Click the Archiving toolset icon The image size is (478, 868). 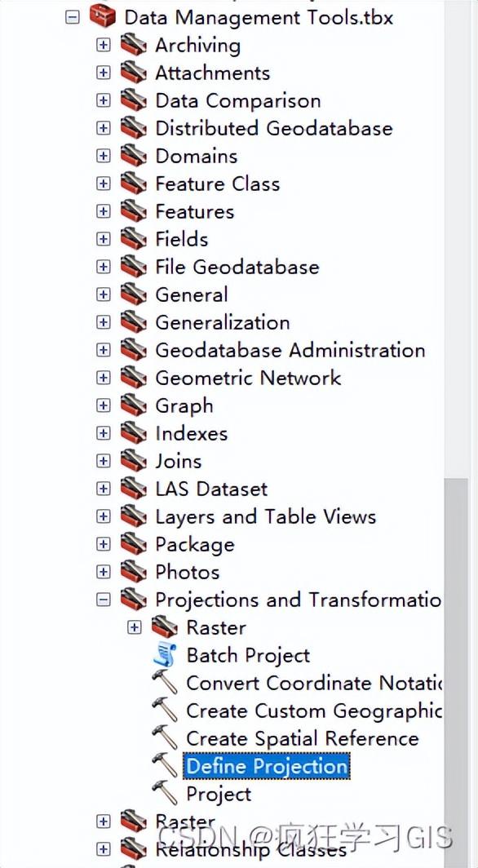(133, 45)
